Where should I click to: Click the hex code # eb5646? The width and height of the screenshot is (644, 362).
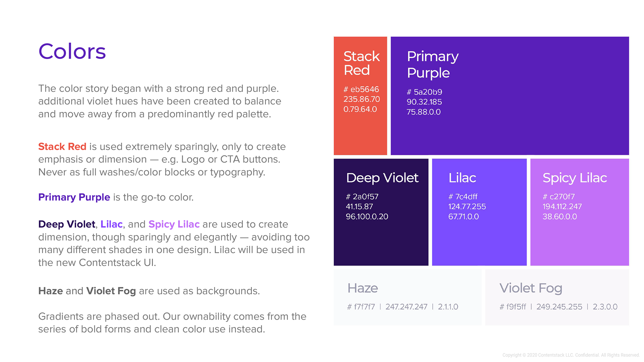(361, 89)
